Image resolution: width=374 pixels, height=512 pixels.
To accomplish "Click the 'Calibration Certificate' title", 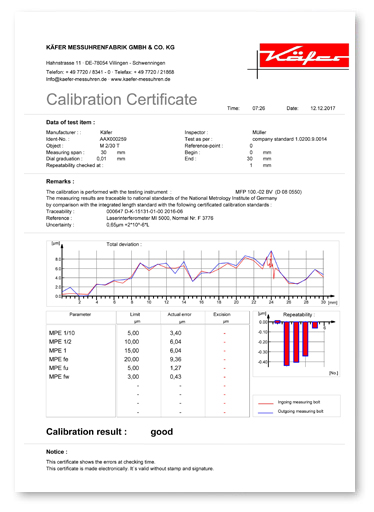I will (x=122, y=99).
